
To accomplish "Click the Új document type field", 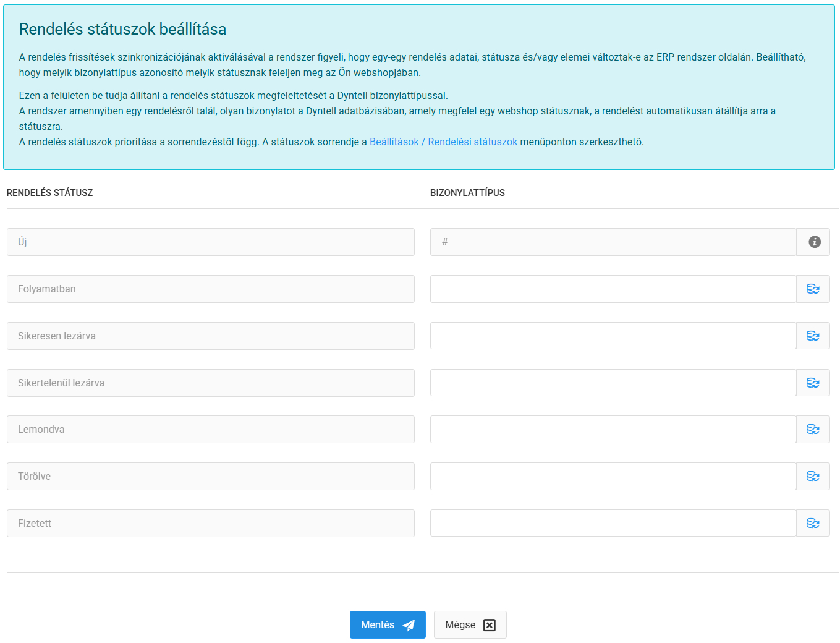I will [x=613, y=242].
